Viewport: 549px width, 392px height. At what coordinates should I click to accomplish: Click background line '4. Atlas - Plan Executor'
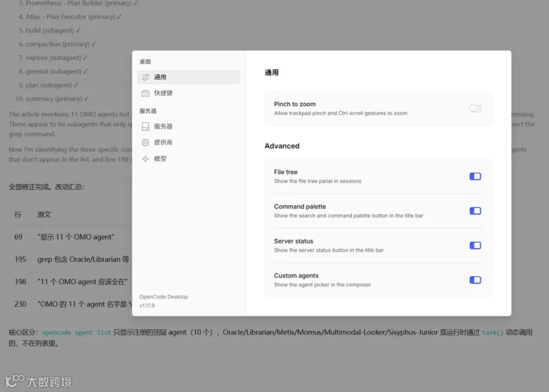[70, 17]
